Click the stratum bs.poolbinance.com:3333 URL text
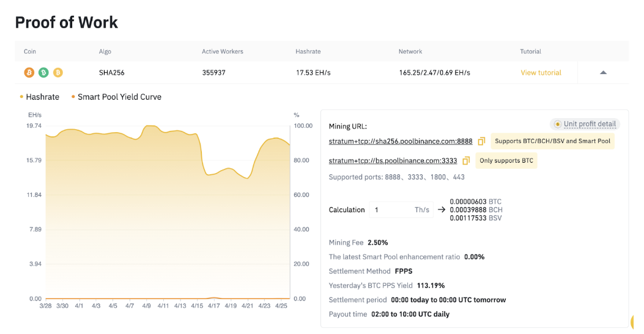This screenshot has height=334, width=644. 393,161
